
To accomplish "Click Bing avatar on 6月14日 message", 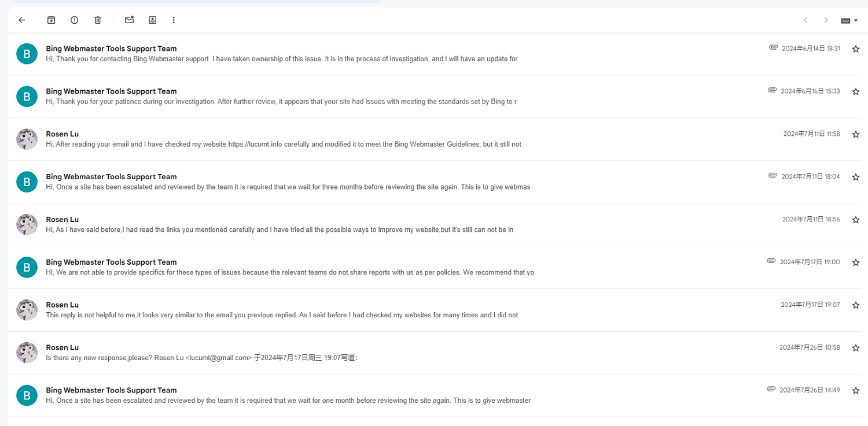I will point(27,54).
